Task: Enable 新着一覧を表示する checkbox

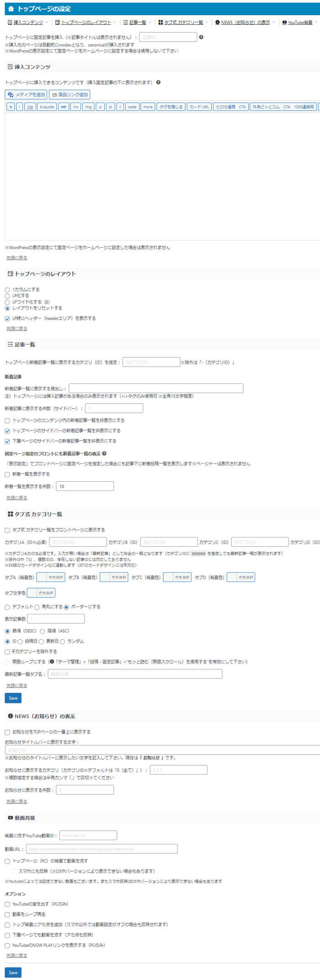Action: pyautogui.click(x=7, y=474)
